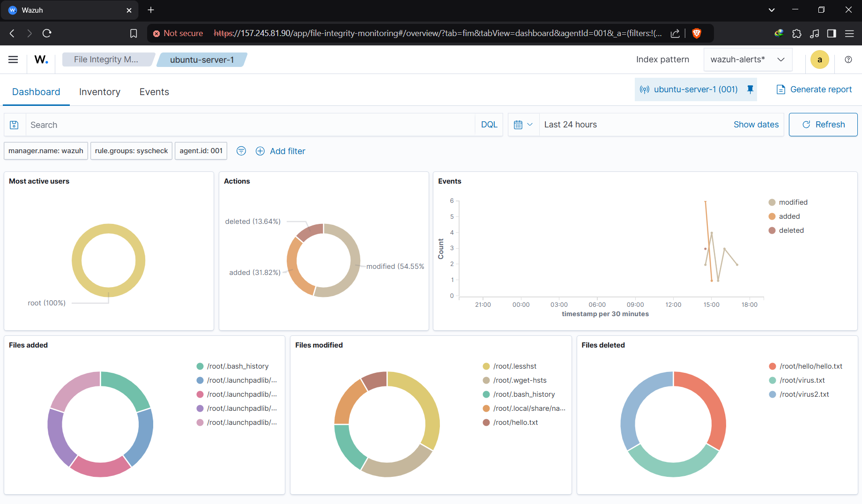The image size is (862, 504).
Task: Click the Wazuh W. logo
Action: point(41,59)
